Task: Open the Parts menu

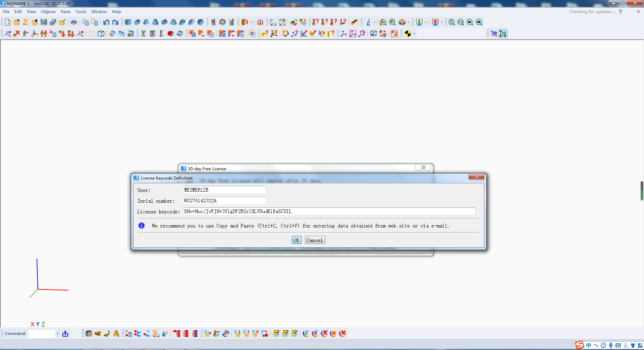Action: click(x=65, y=12)
